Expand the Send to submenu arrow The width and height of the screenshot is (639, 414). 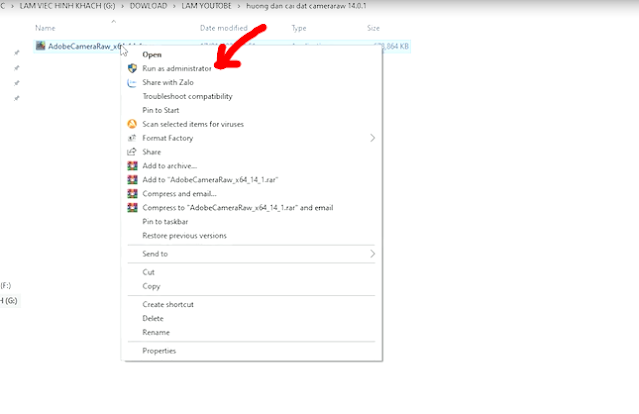click(x=372, y=254)
